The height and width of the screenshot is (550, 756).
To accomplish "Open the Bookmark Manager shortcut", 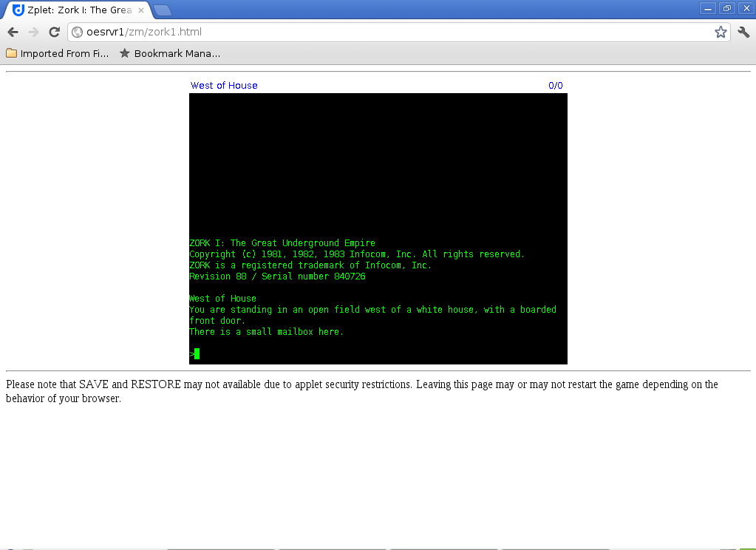I will 170,53.
